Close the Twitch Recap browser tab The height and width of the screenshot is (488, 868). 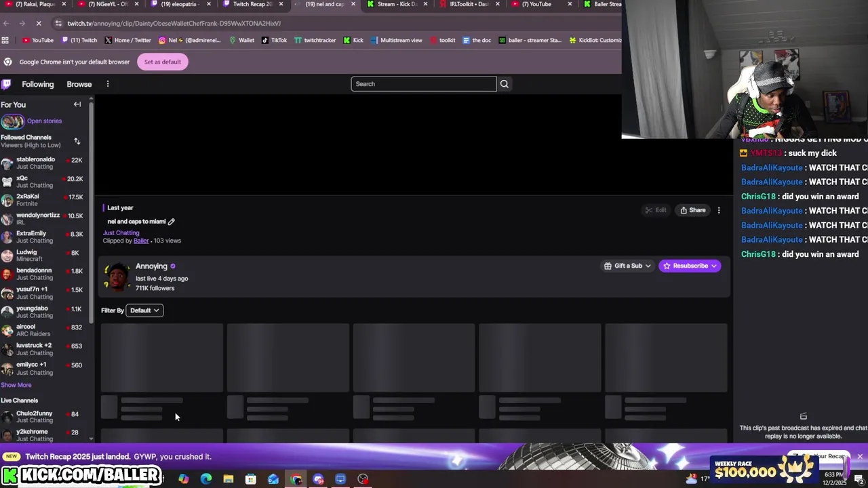click(x=279, y=4)
